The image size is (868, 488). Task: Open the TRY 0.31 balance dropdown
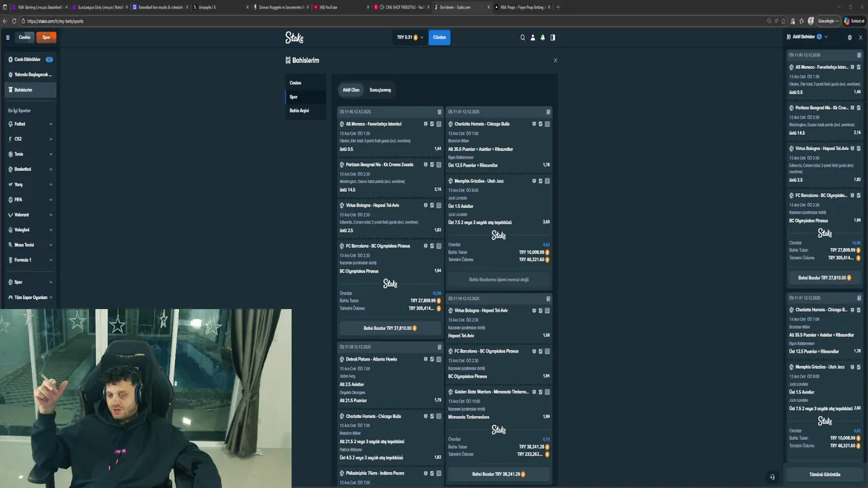(410, 37)
